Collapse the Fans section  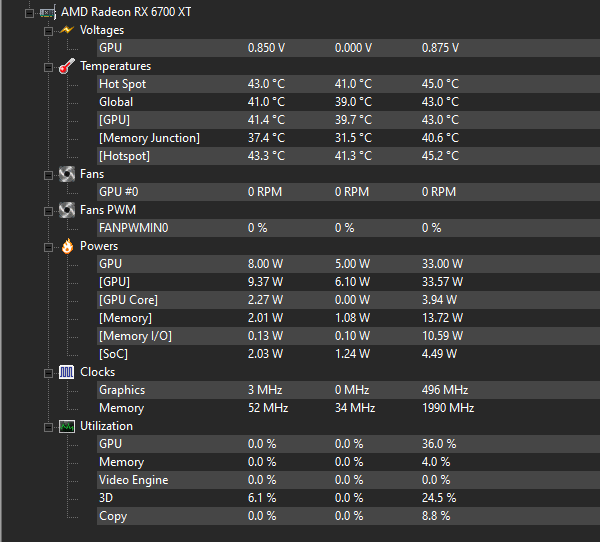(48, 176)
